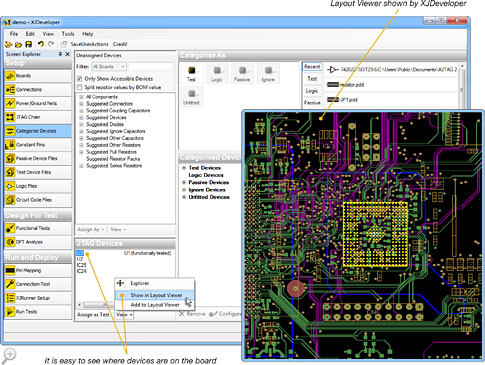Open the View menu
The image size is (485, 365).
pos(48,34)
